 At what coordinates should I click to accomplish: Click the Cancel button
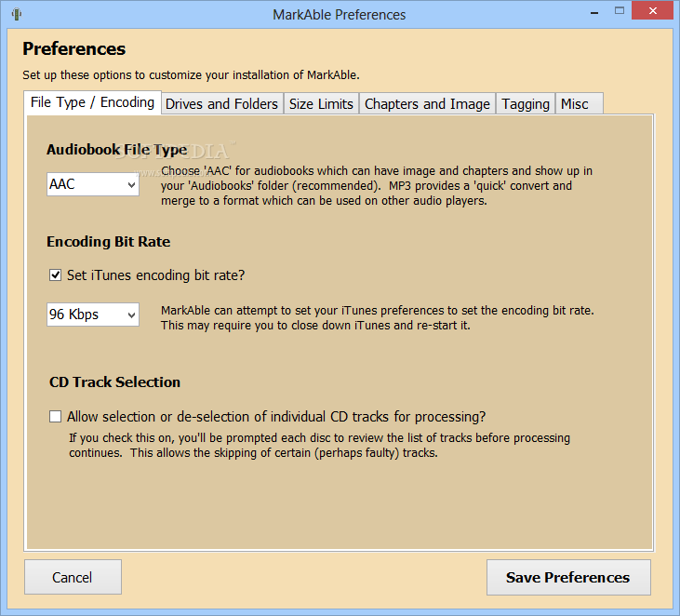coord(73,577)
